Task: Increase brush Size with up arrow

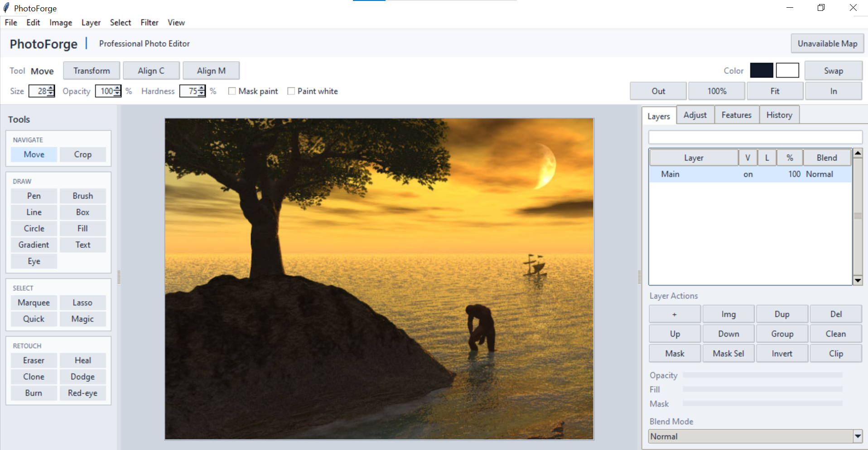Action: (51, 88)
